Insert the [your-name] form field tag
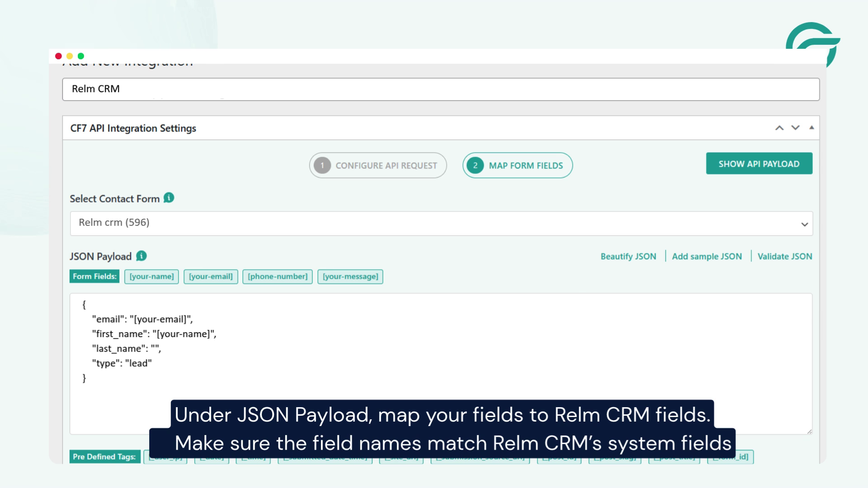Image resolution: width=868 pixels, height=488 pixels. coord(151,277)
